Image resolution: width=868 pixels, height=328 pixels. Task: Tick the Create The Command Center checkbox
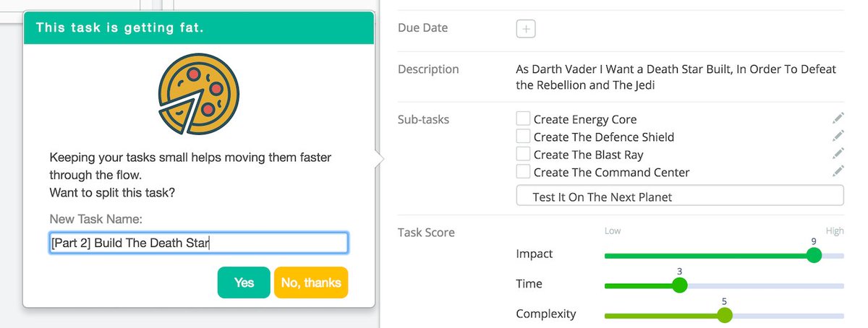click(523, 172)
